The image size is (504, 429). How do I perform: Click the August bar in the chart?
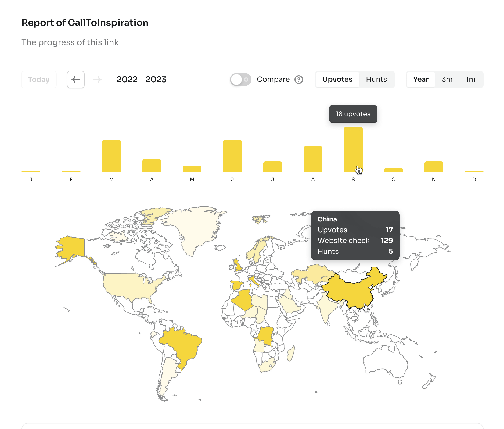pos(313,159)
